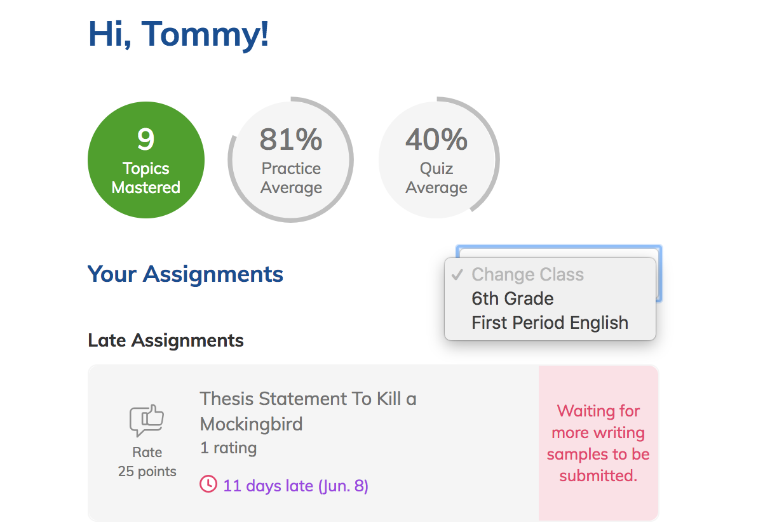Choose First Period English in dropdown
This screenshot has height=532, width=784.
(550, 323)
